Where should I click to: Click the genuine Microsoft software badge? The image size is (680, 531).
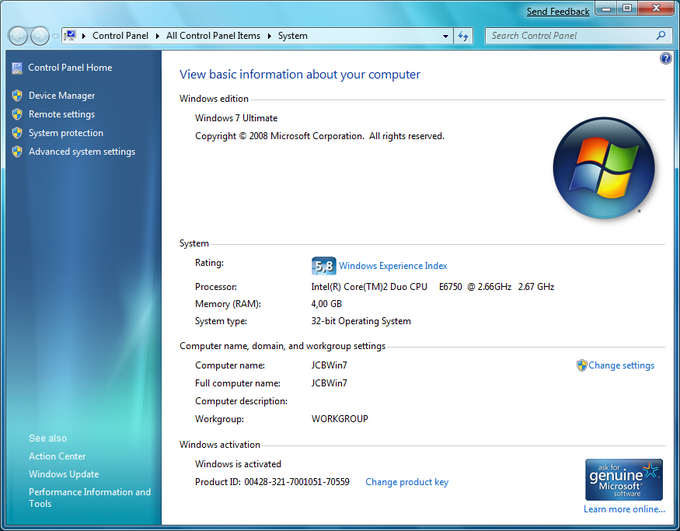624,480
